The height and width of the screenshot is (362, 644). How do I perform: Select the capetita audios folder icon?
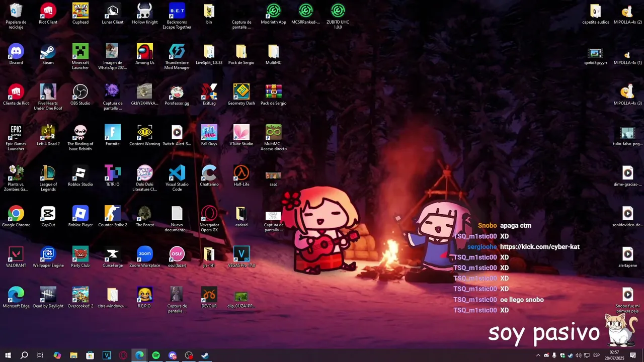point(596,14)
